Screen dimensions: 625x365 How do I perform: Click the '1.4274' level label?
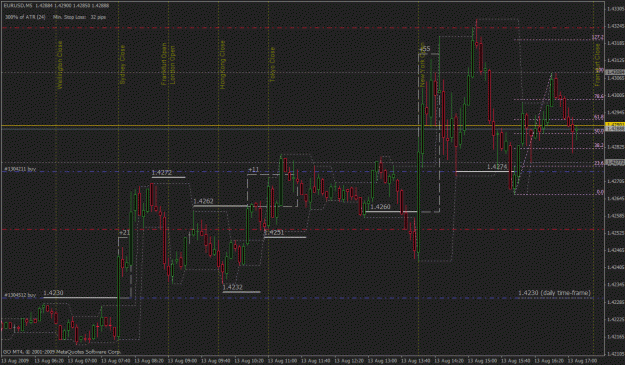(497, 167)
